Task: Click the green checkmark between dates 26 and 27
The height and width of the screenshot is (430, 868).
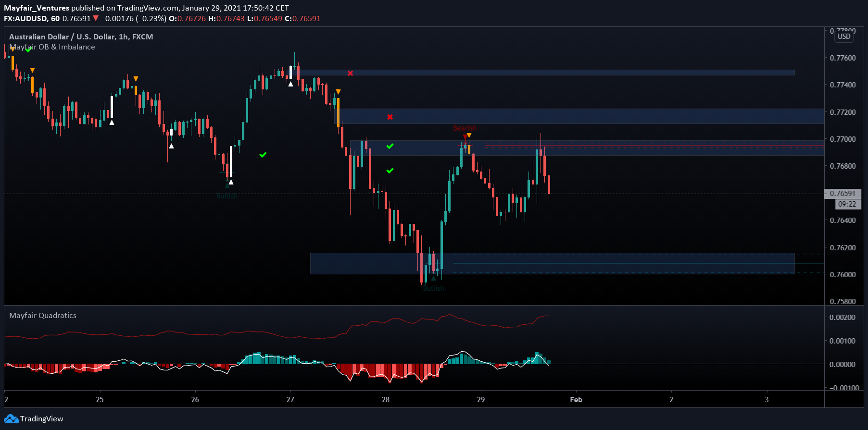Action: click(x=263, y=155)
